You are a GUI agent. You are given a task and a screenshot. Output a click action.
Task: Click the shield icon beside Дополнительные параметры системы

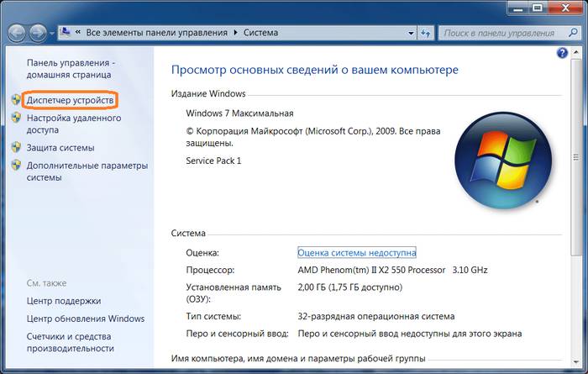coord(16,166)
